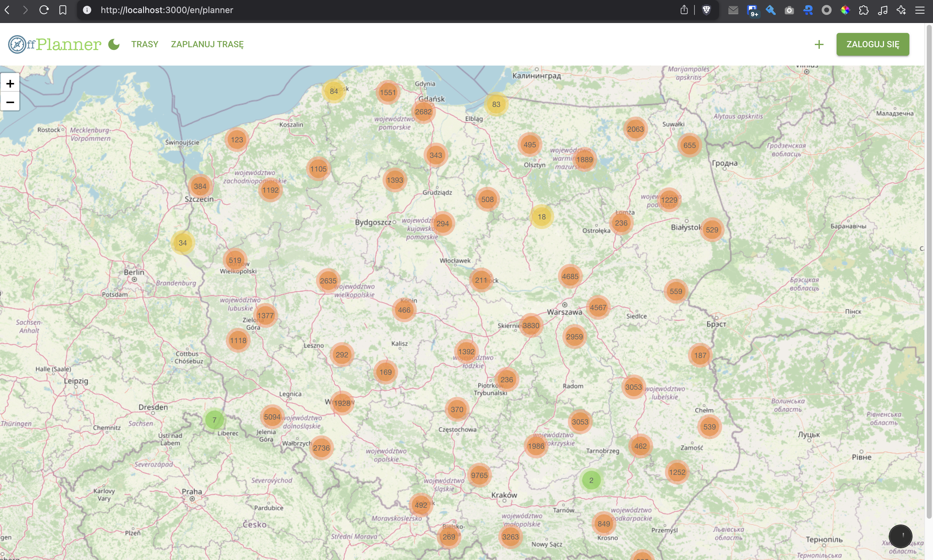Click the green plus icon beside login
The height and width of the screenshot is (560, 933).
coord(819,44)
